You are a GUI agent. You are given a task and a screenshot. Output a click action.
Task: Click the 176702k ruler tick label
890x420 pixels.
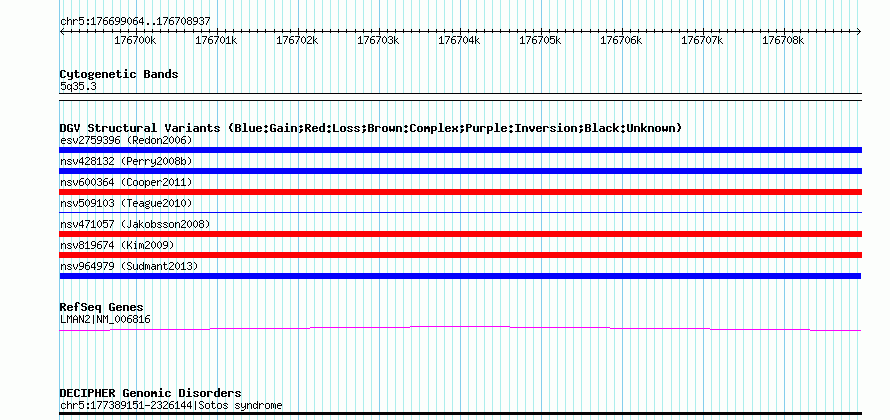(x=297, y=40)
